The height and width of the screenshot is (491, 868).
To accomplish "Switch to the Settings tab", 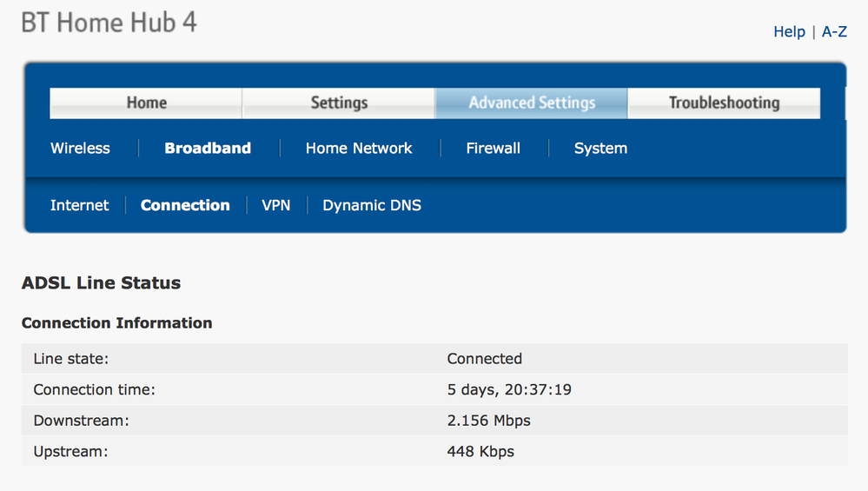I will pos(339,103).
